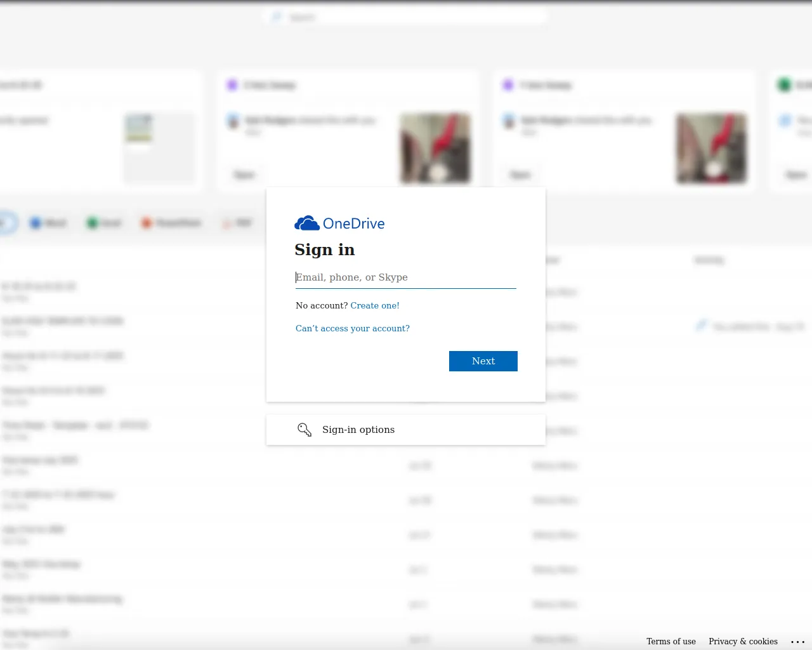812x650 pixels.
Task: Select the blurred PDF filter icon
Action: click(227, 223)
